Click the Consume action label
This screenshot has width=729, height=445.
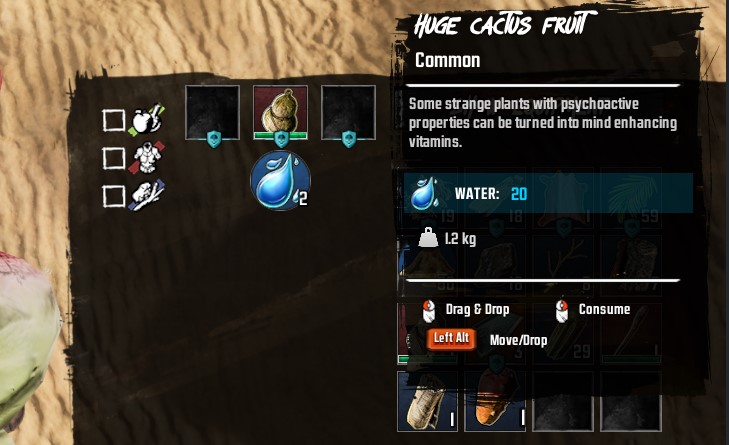[x=604, y=310]
